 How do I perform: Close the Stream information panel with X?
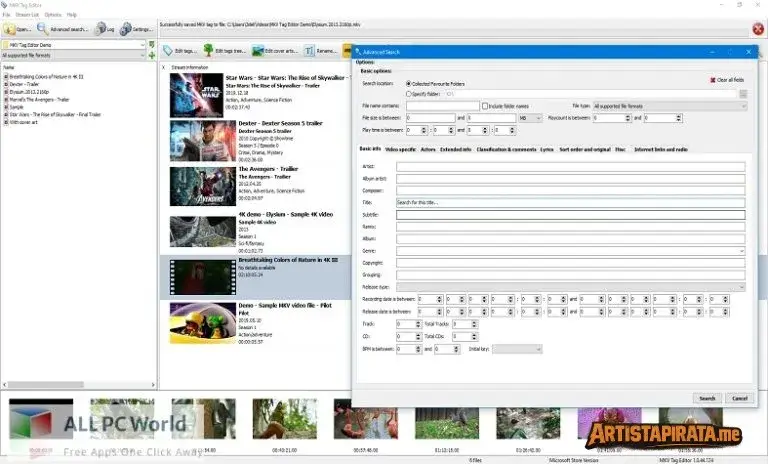[x=164, y=67]
